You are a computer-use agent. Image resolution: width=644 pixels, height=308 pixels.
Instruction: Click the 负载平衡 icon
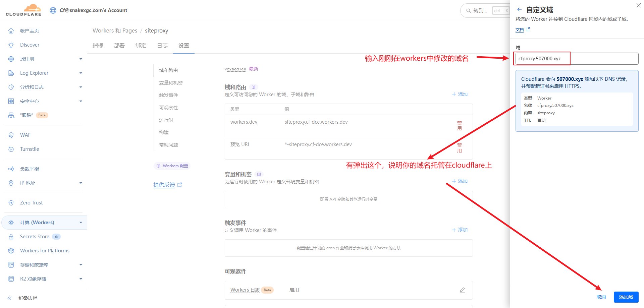[11, 169]
